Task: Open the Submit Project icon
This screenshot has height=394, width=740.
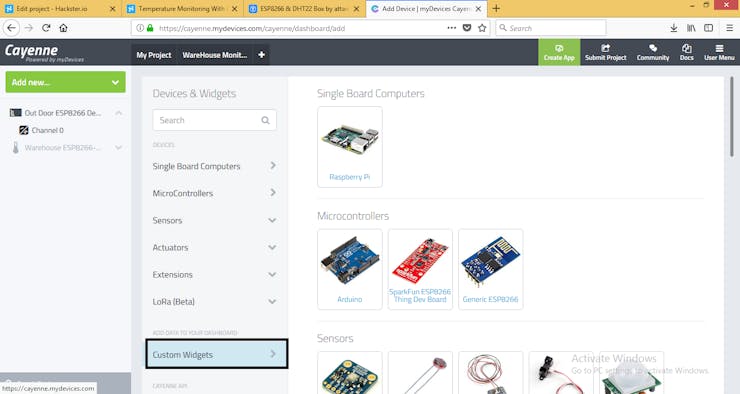Action: tap(605, 48)
